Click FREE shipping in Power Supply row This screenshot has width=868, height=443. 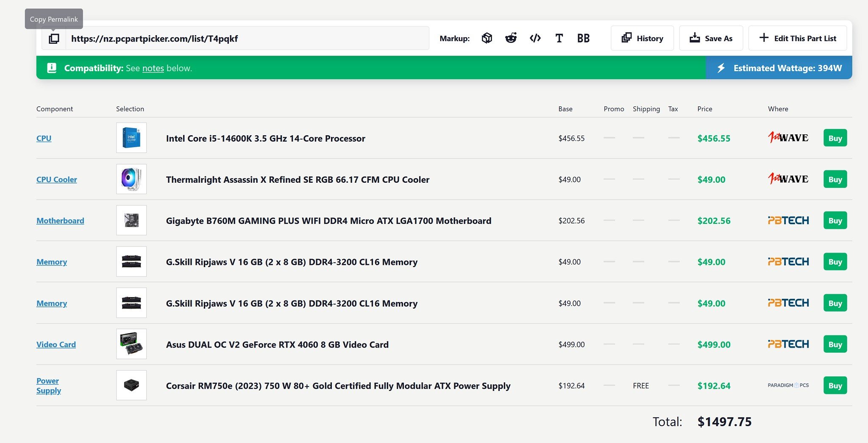(641, 386)
